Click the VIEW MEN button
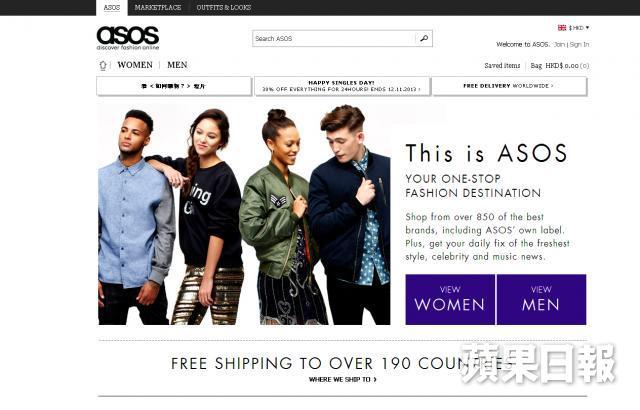 point(541,299)
